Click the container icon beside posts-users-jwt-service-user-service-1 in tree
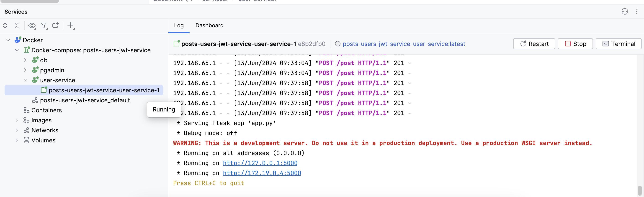The width and height of the screenshot is (644, 197). 44,90
